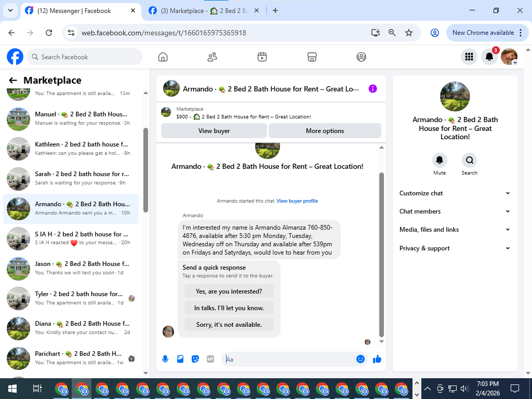
Task: Record a voice clip with microphone icon
Action: point(165,359)
